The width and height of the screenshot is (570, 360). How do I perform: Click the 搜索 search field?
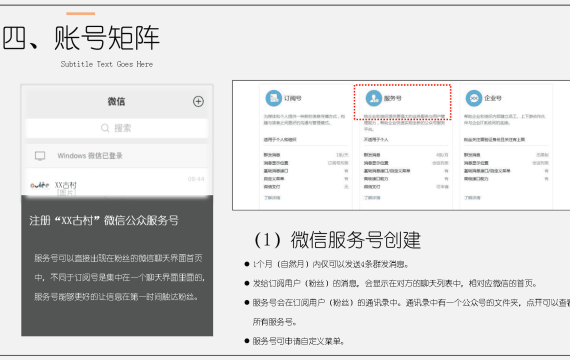pyautogui.click(x=117, y=128)
